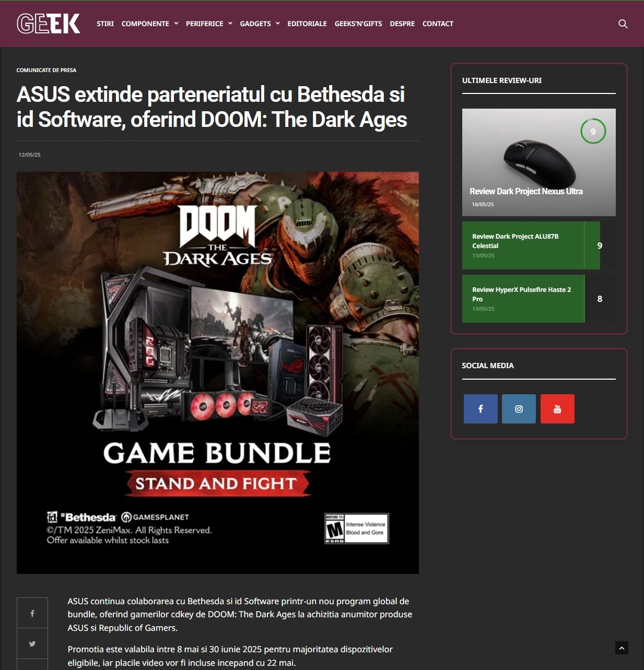Open the Editoriale menu item

[x=307, y=23]
